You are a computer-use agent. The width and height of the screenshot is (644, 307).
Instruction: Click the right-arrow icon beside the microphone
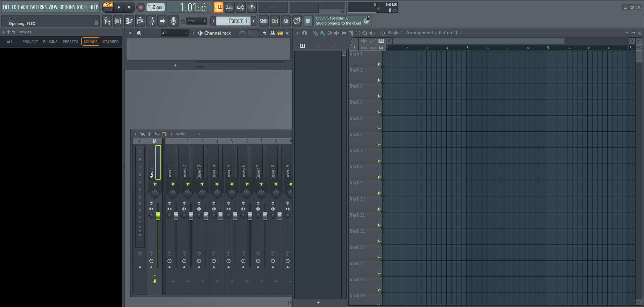tap(162, 21)
